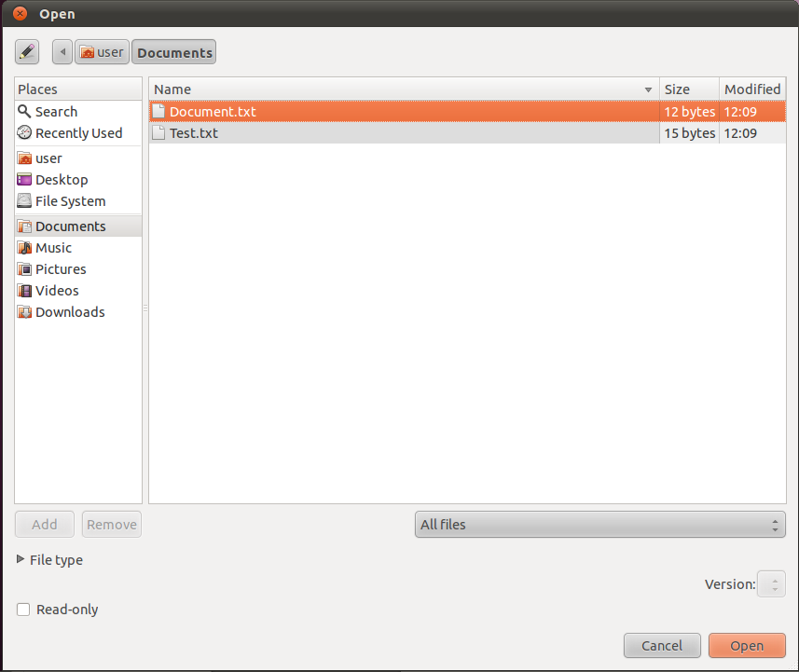Enable the Read-only checkbox
Screen dimensions: 799x672
(x=23, y=610)
